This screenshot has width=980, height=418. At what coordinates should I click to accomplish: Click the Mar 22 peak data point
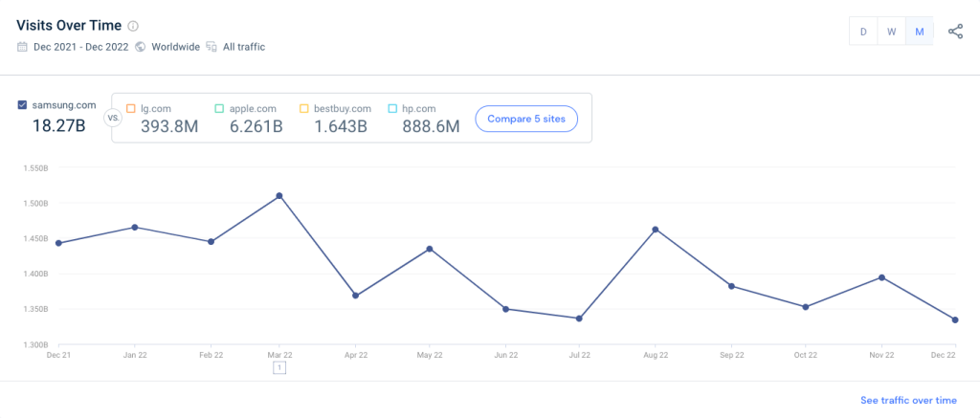tap(279, 196)
